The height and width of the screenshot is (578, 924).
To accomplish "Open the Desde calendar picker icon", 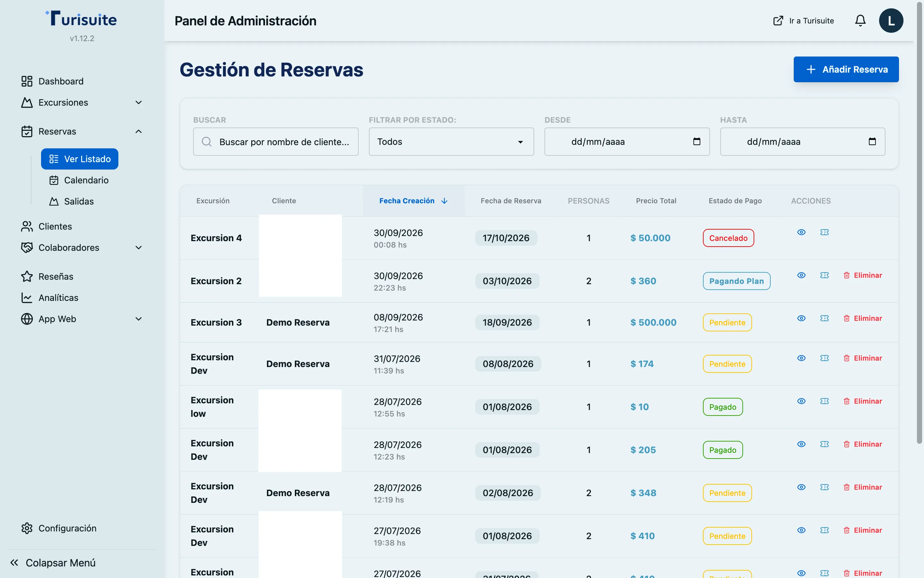I will pyautogui.click(x=697, y=141).
